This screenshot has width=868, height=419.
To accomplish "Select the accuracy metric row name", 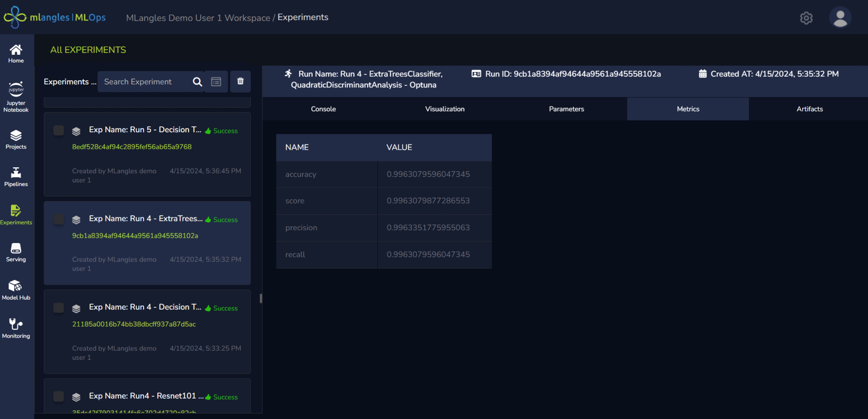I will [x=301, y=174].
